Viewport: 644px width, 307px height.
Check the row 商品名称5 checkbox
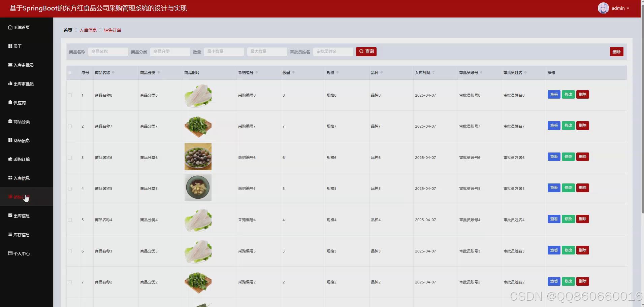coord(70,189)
